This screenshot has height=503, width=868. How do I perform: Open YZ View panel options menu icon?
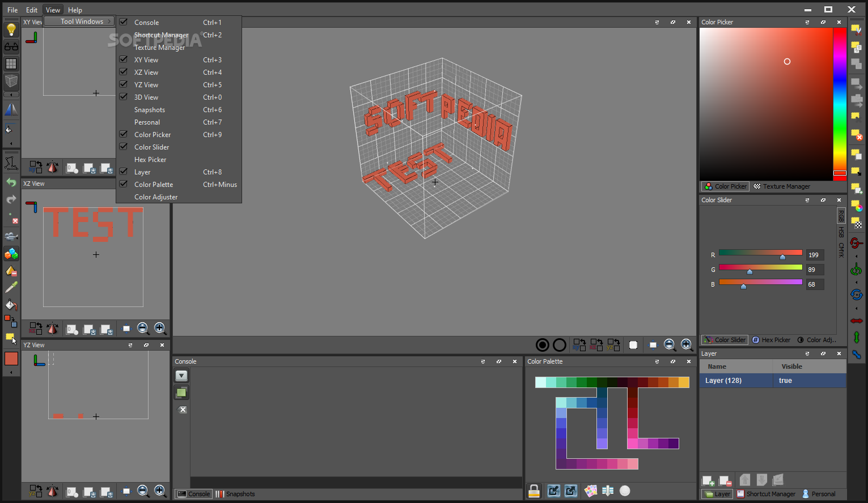(130, 345)
